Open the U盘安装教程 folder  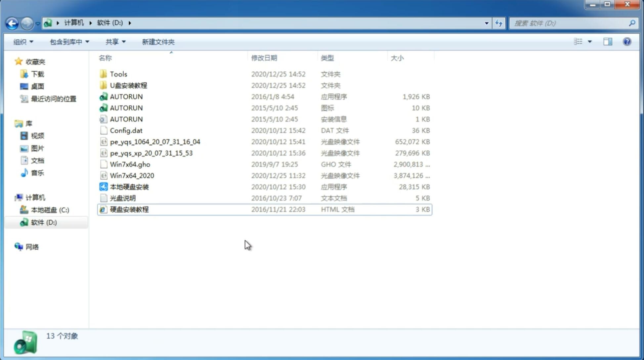tap(128, 85)
